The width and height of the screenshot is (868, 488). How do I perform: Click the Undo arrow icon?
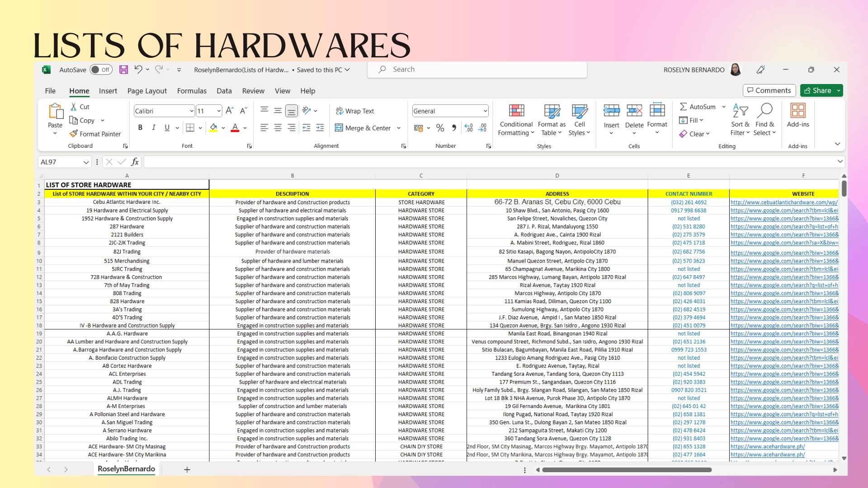138,70
